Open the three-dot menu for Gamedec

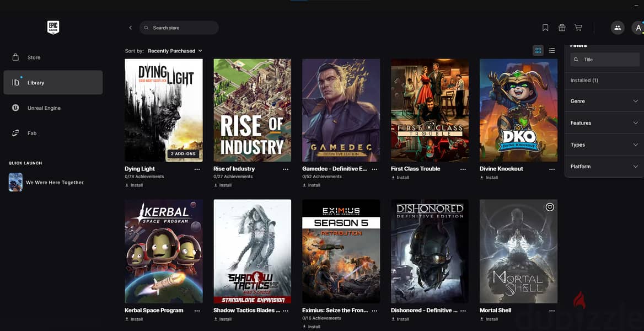pyautogui.click(x=374, y=169)
